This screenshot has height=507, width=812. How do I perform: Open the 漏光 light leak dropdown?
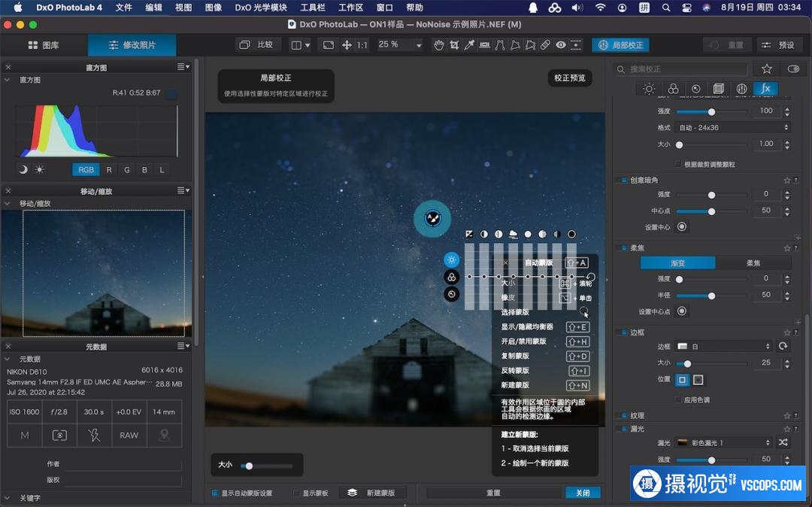click(x=723, y=442)
